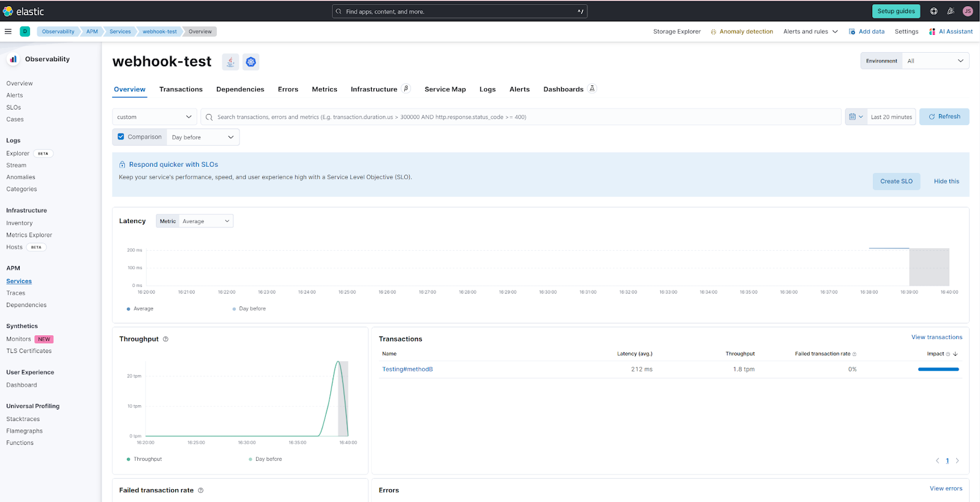Open the newsfeed notifications icon
Image resolution: width=980 pixels, height=502 pixels.
pyautogui.click(x=951, y=11)
